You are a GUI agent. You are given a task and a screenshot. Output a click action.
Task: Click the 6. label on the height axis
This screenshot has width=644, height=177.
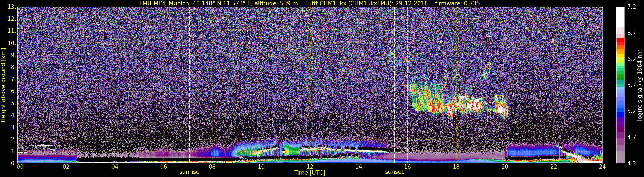coord(13,91)
